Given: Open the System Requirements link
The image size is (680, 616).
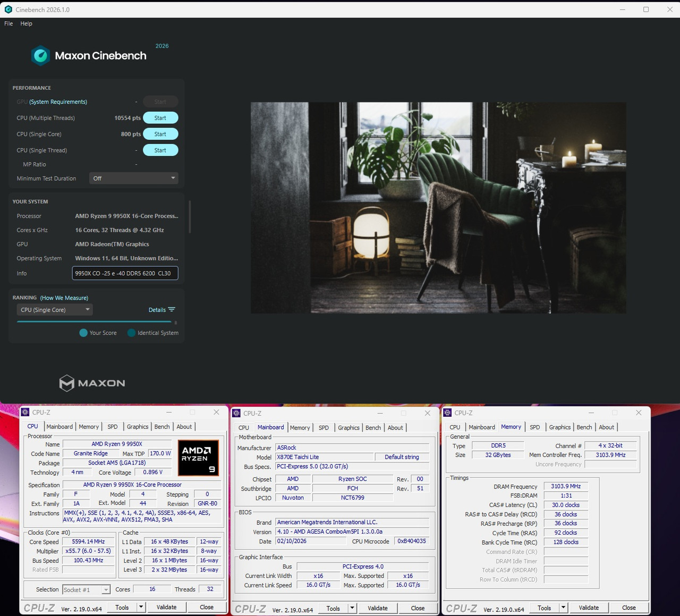Looking at the screenshot, I should pos(58,102).
